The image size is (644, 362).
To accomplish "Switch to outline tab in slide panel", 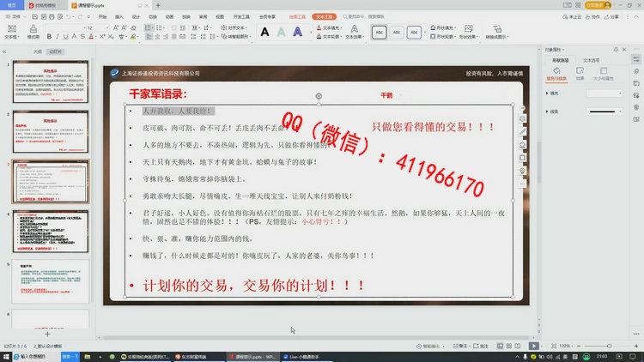I will [x=38, y=51].
